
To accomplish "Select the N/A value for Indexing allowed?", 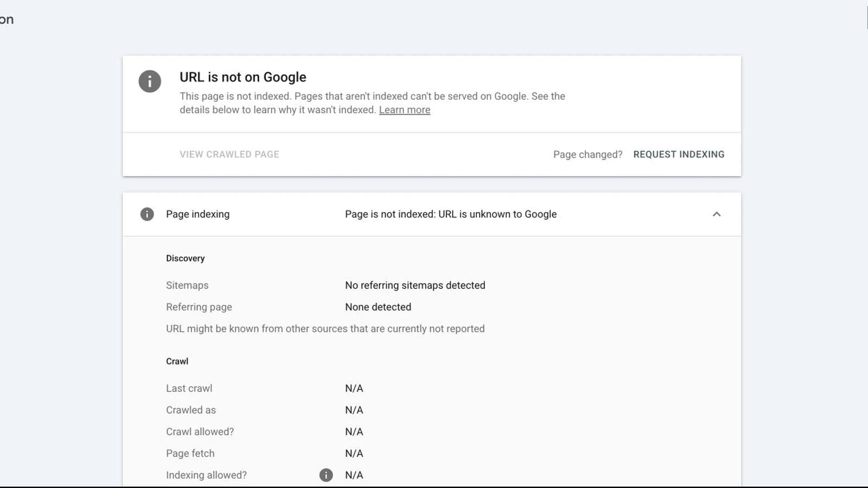I will point(354,475).
